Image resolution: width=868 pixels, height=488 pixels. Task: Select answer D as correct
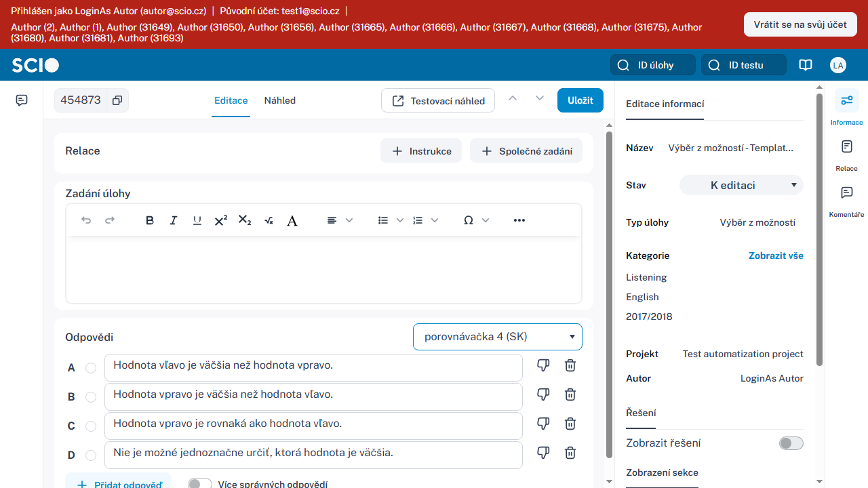pos(91,455)
